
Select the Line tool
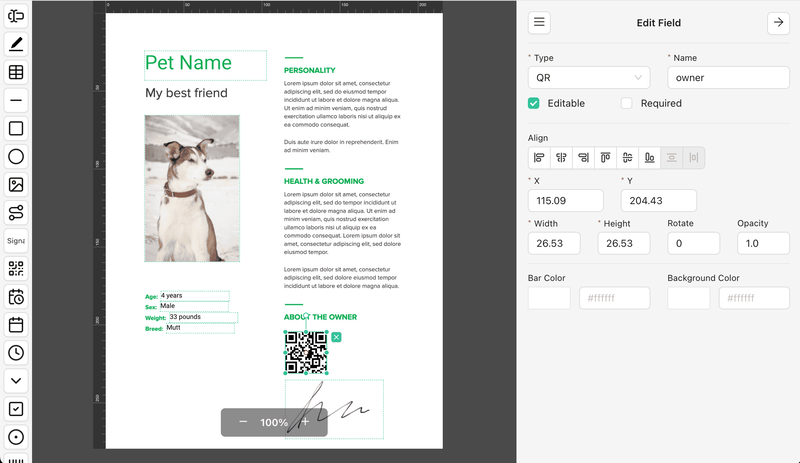point(16,101)
